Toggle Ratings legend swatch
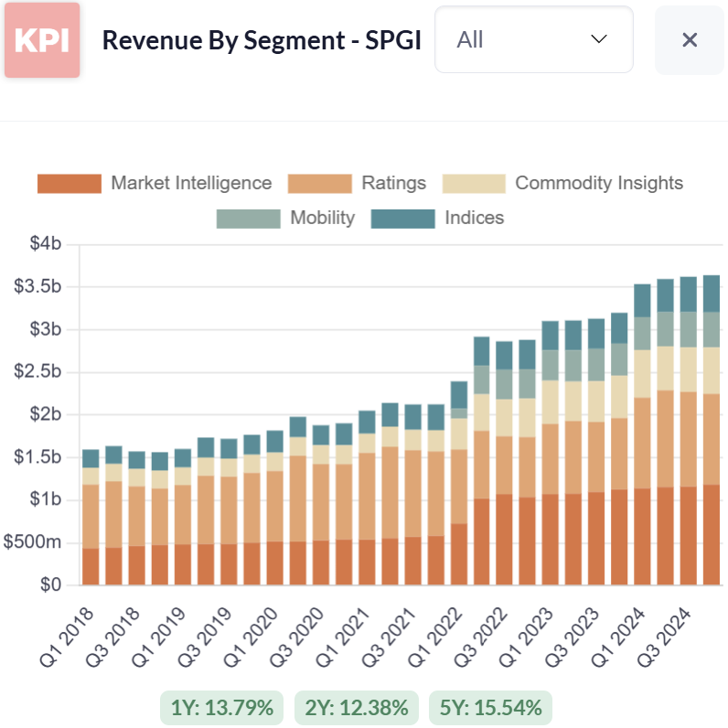 320,184
